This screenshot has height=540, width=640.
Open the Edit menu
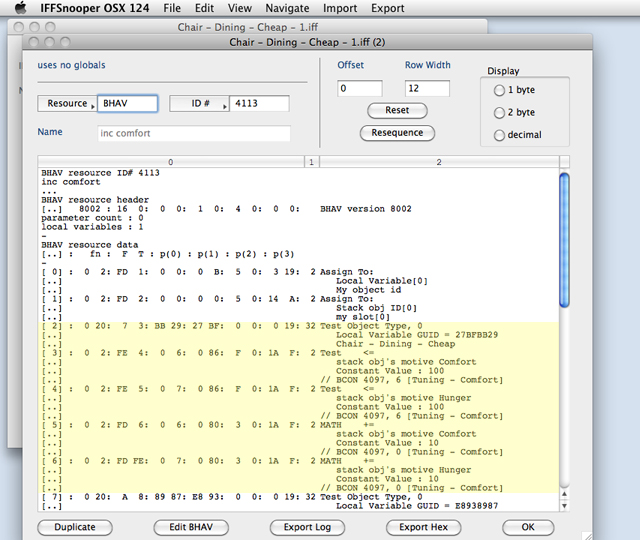tap(204, 8)
